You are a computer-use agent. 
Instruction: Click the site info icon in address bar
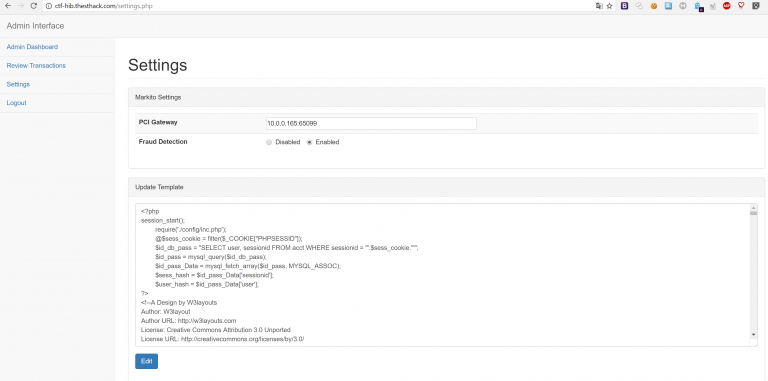point(48,6)
